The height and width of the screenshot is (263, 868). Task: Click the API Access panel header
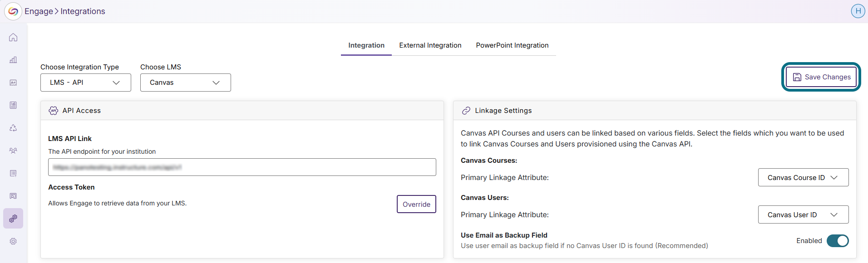coord(242,111)
